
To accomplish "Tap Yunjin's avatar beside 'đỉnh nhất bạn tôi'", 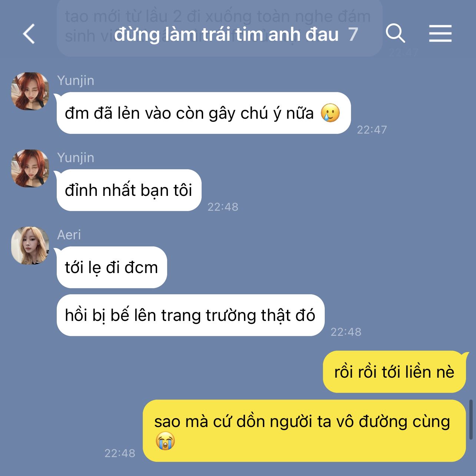I will pos(30,168).
